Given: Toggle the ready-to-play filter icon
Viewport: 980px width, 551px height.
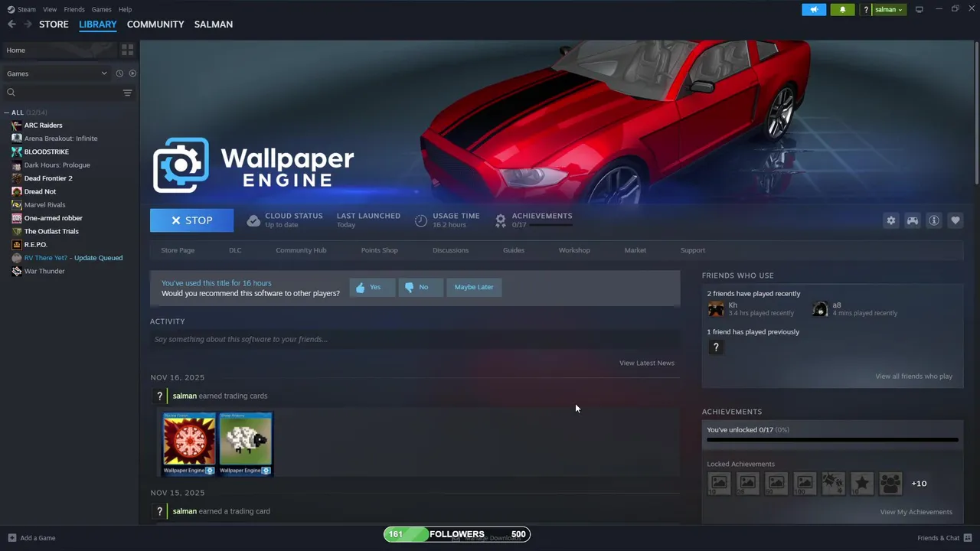Looking at the screenshot, I should (x=132, y=73).
